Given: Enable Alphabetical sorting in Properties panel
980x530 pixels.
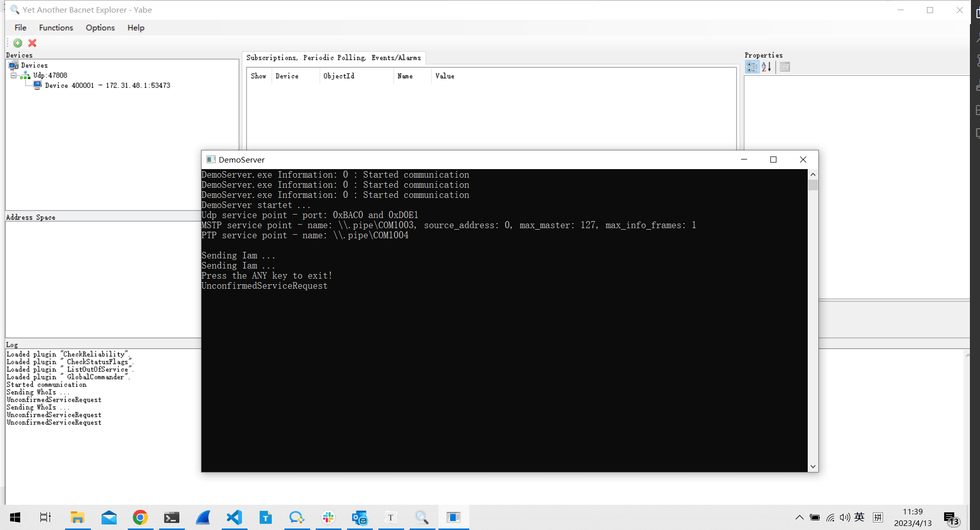Looking at the screenshot, I should tap(766, 67).
